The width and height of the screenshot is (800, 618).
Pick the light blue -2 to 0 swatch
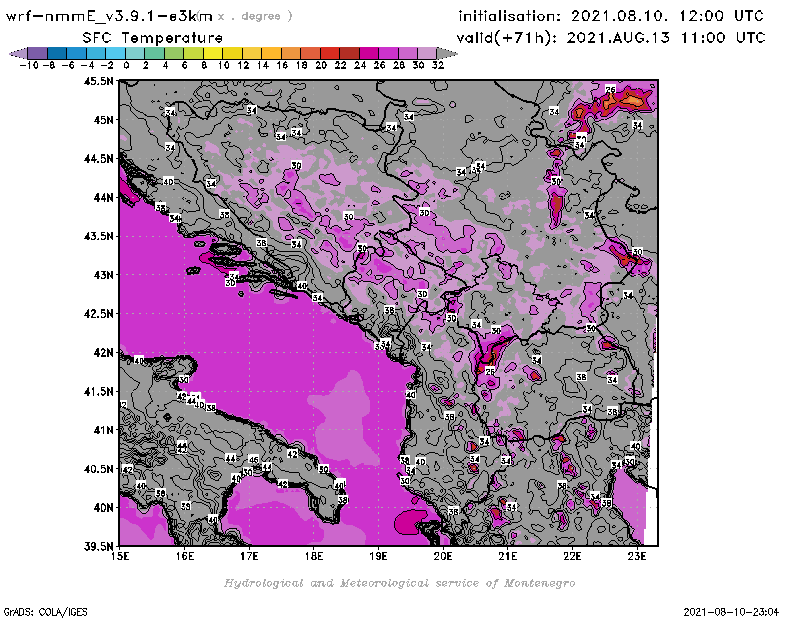pos(115,53)
